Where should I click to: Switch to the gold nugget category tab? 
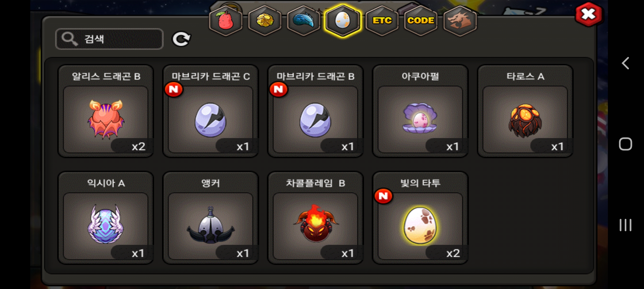[265, 21]
